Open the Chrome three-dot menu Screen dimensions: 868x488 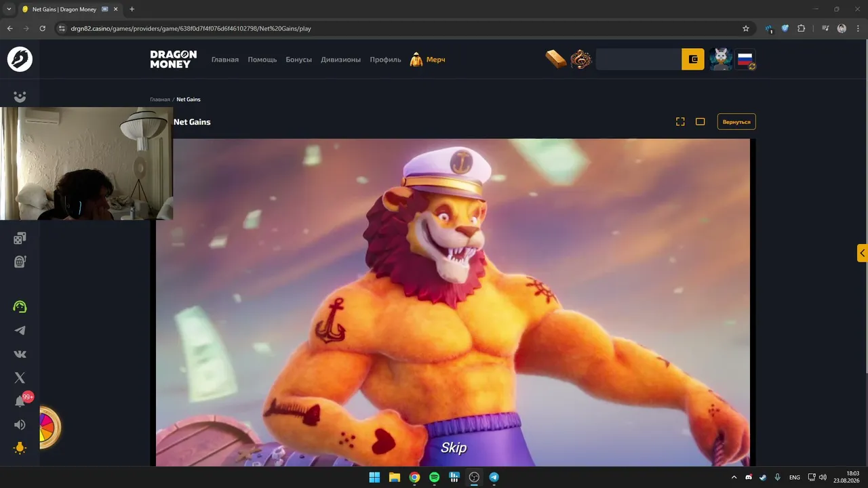click(x=858, y=28)
